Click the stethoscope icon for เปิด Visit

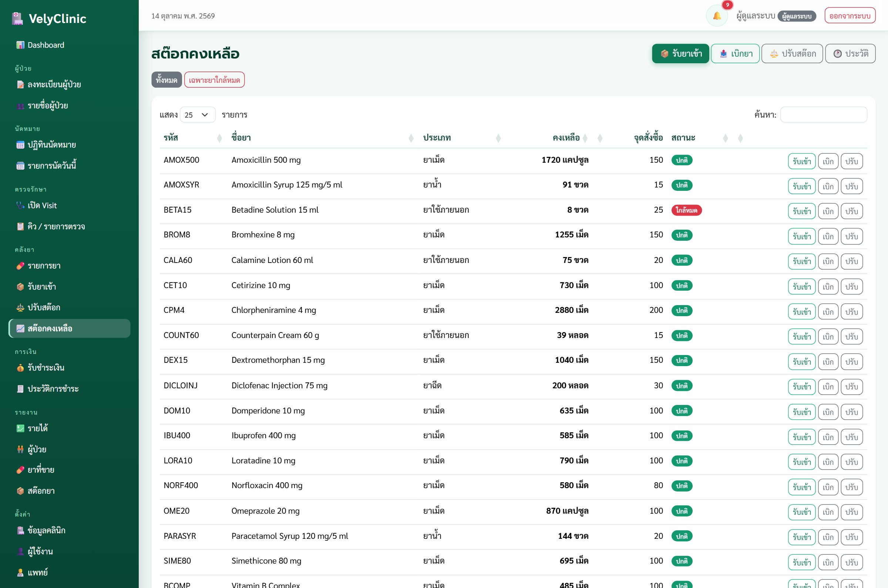(x=20, y=206)
